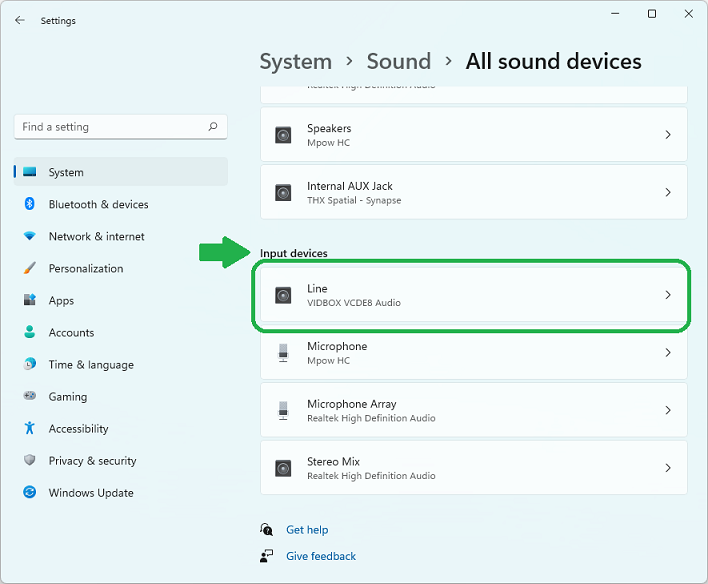Click the VIDBOX VCDE8 Audio text

[354, 303]
